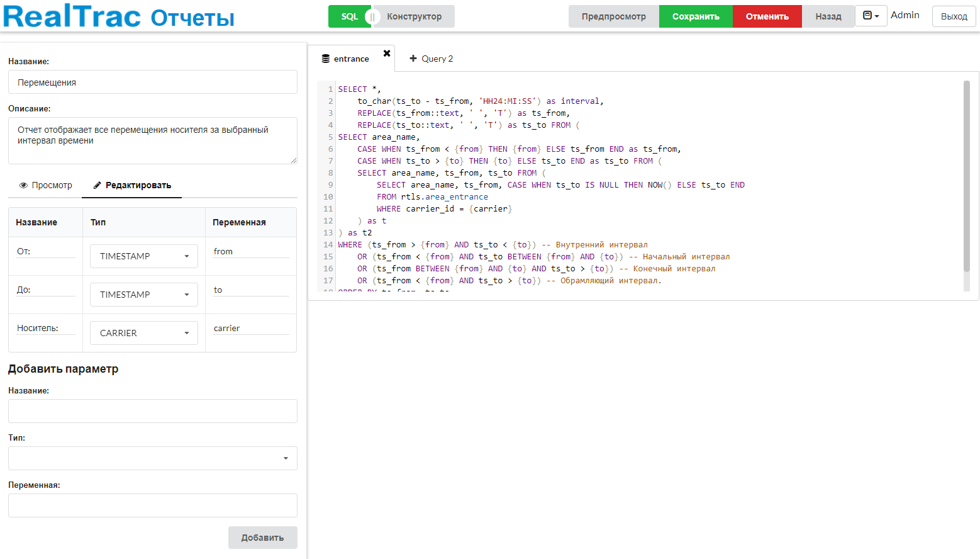Select the Редактировать tab

point(132,186)
